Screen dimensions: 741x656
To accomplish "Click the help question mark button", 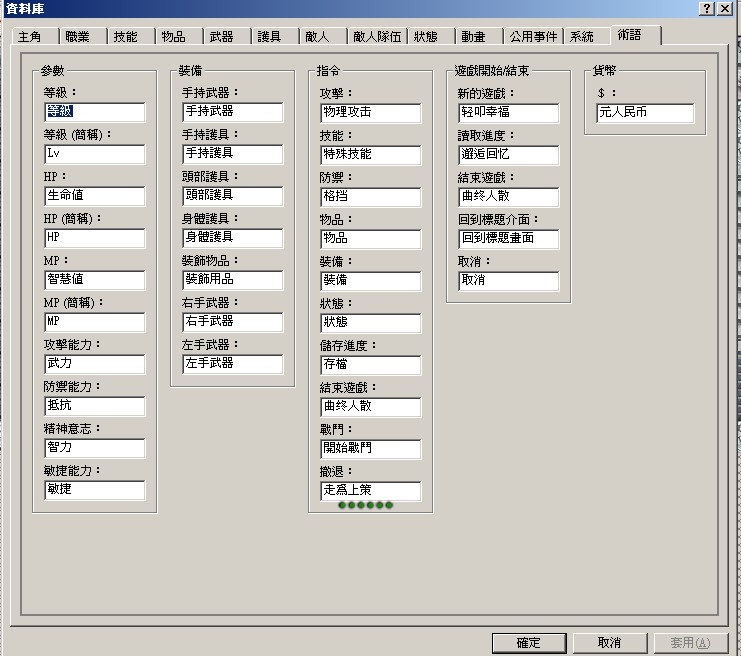I will [x=707, y=9].
